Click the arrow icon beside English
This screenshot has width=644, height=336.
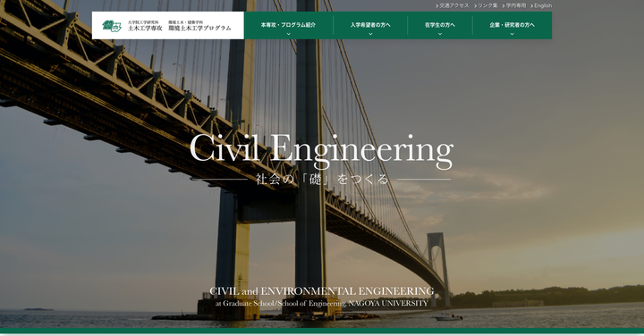[x=531, y=6]
